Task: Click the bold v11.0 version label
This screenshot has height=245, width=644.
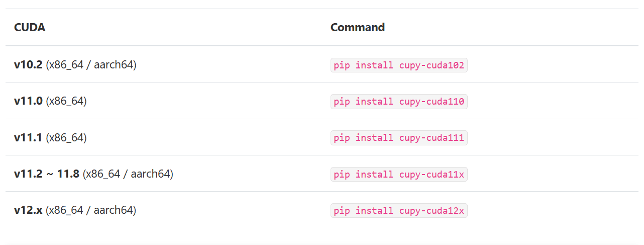Action: 28,101
